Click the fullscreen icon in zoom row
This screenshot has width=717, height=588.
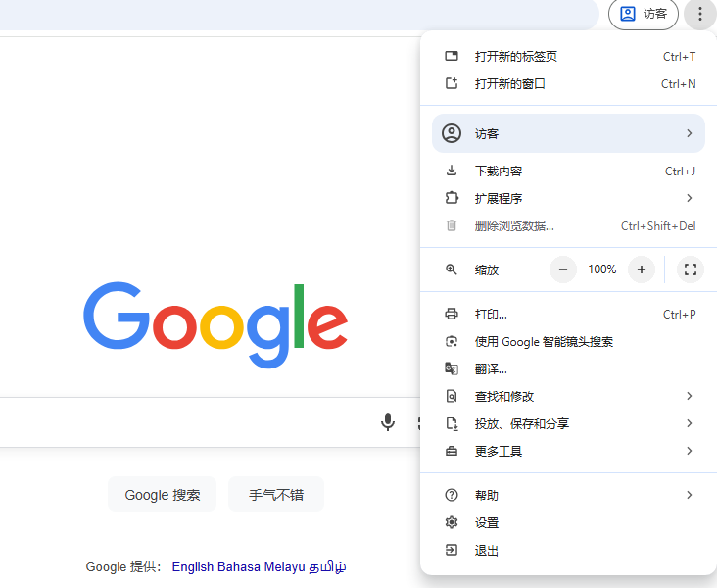pos(691,269)
